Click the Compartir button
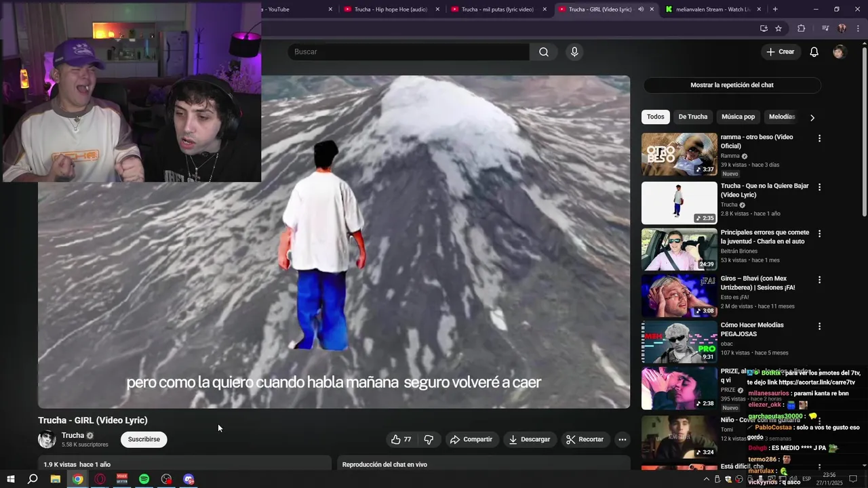This screenshot has width=868, height=488. (x=471, y=439)
